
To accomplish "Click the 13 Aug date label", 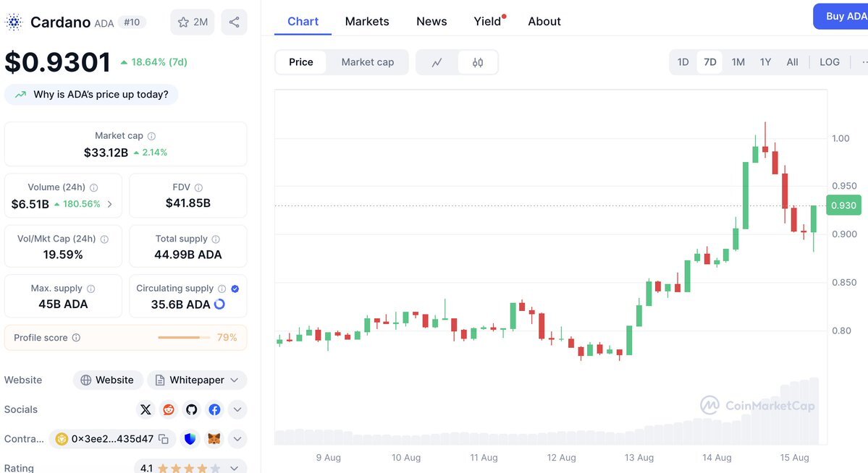I will click(639, 458).
